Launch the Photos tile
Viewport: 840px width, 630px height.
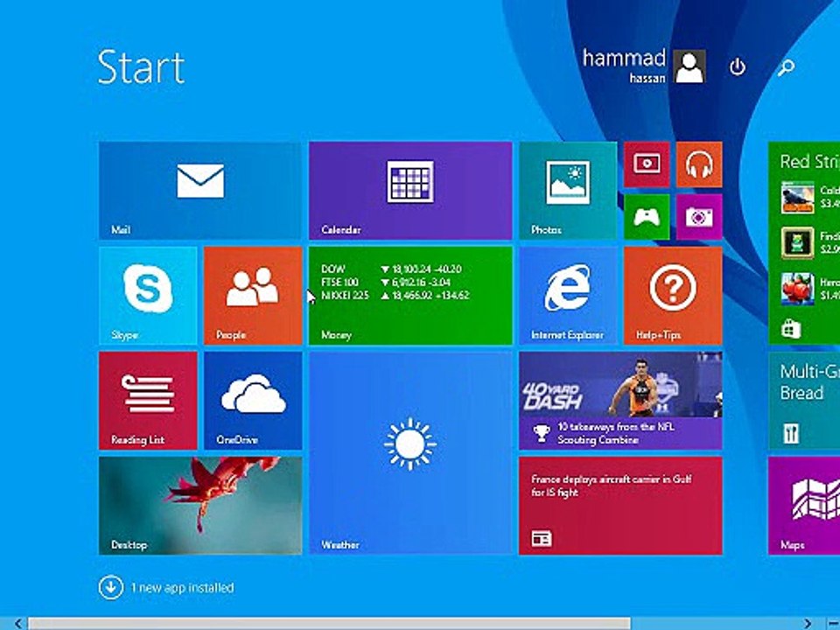tap(568, 190)
